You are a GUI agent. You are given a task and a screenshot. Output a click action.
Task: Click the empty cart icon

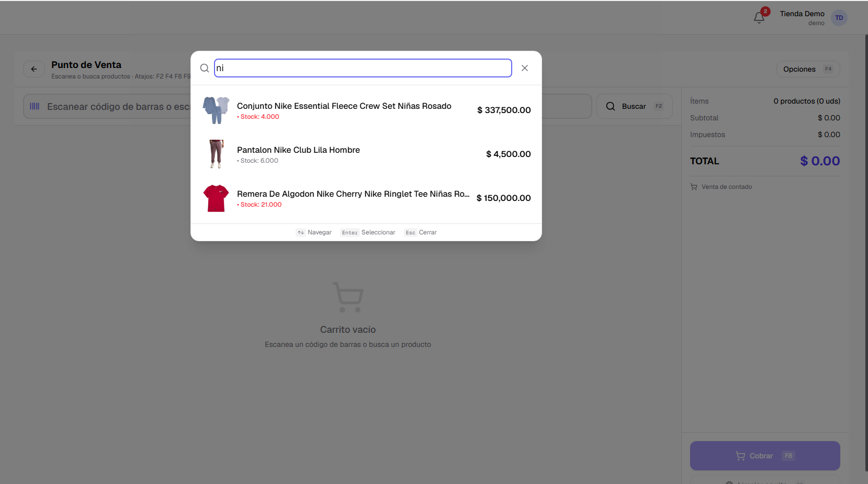click(348, 297)
